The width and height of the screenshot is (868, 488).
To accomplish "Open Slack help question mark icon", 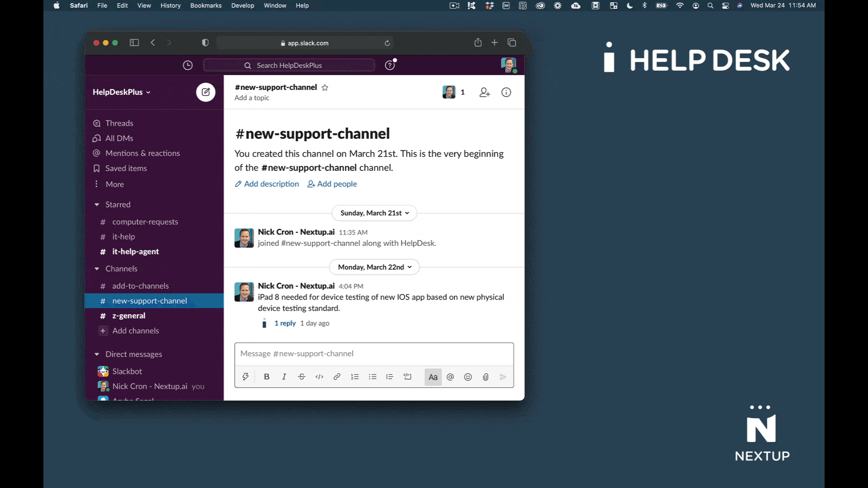I will 390,66.
